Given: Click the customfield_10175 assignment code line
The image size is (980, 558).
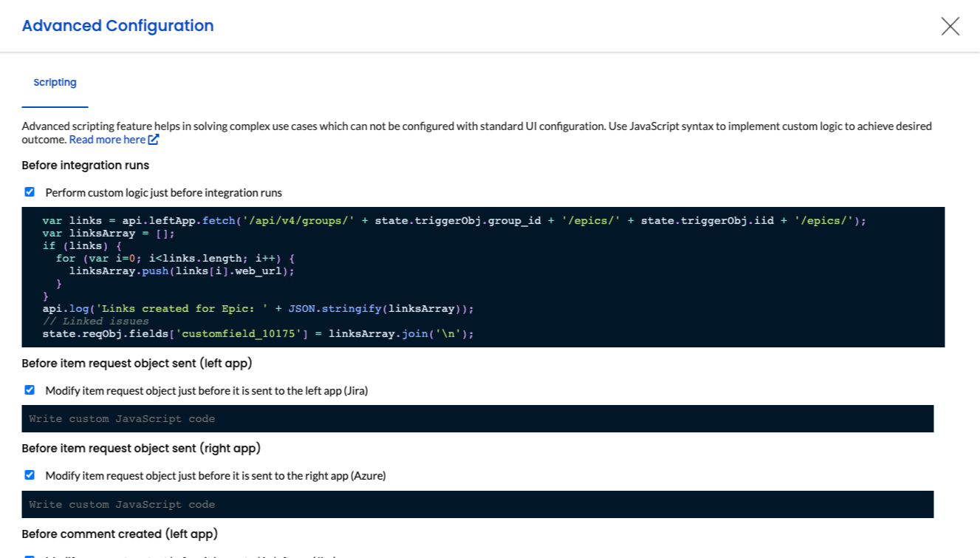Looking at the screenshot, I should [258, 334].
